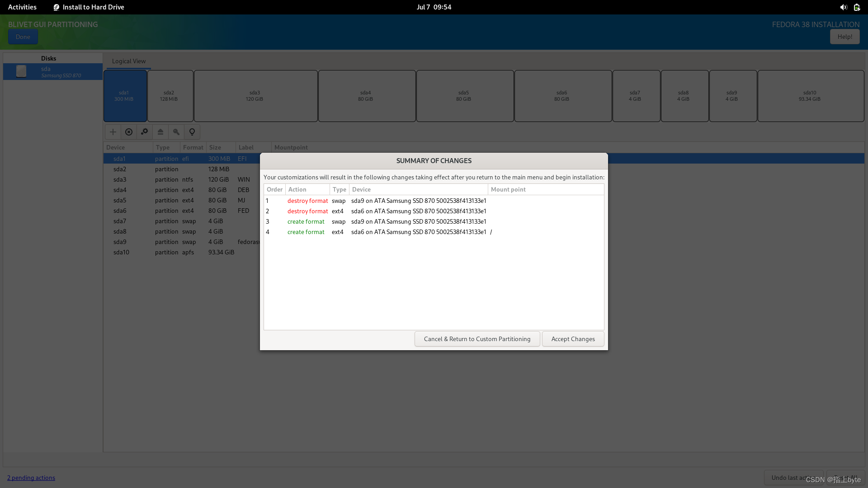Select the sda3 120 GiB partition block

point(255,96)
